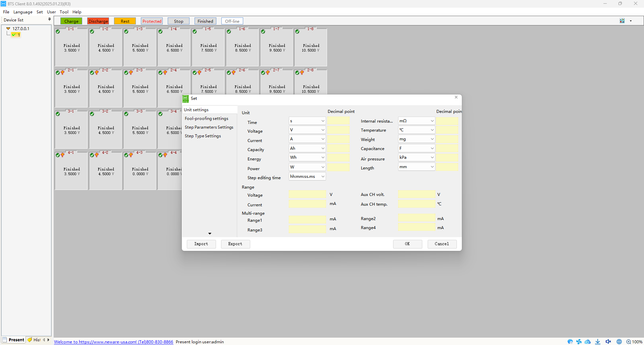644x345 pixels.
Task: Open the neware-usa.com welcome link
Action: point(113,342)
